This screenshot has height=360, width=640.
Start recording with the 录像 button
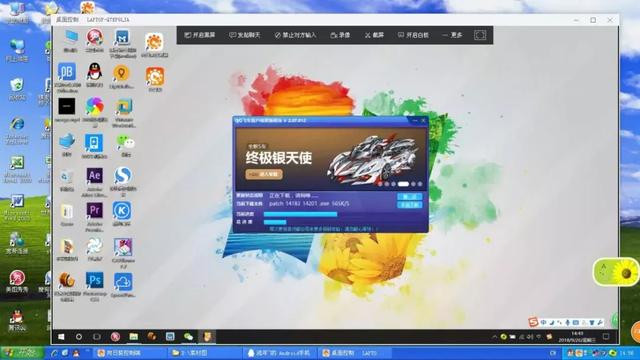tap(340, 35)
